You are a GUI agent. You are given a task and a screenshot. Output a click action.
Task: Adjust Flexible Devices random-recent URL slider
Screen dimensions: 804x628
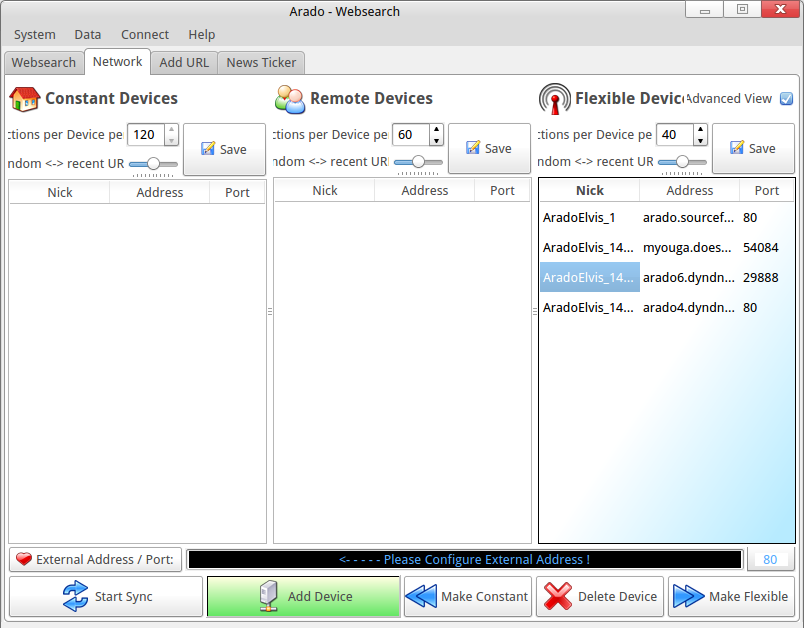click(682, 162)
